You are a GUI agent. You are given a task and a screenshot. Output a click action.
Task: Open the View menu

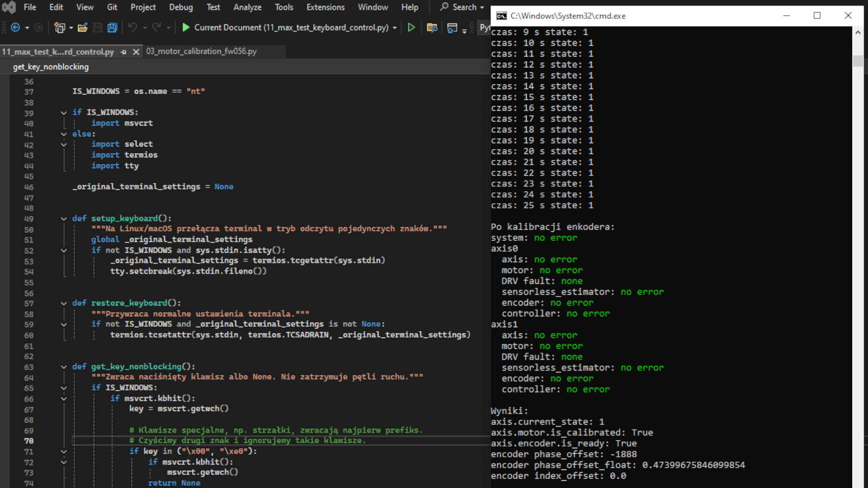pyautogui.click(x=85, y=7)
